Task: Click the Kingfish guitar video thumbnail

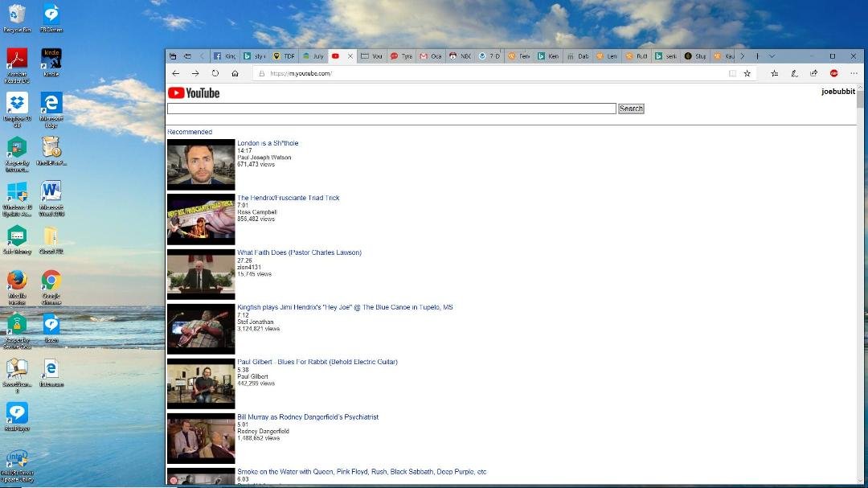Action: click(201, 329)
